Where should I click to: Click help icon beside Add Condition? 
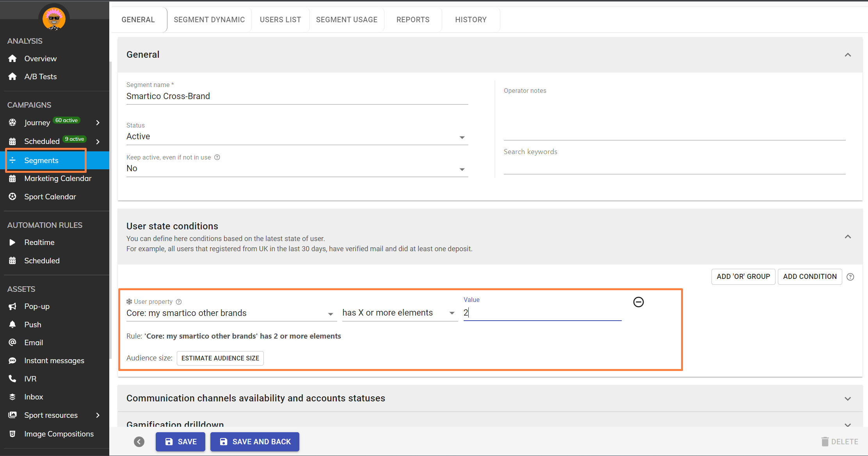[x=850, y=277]
